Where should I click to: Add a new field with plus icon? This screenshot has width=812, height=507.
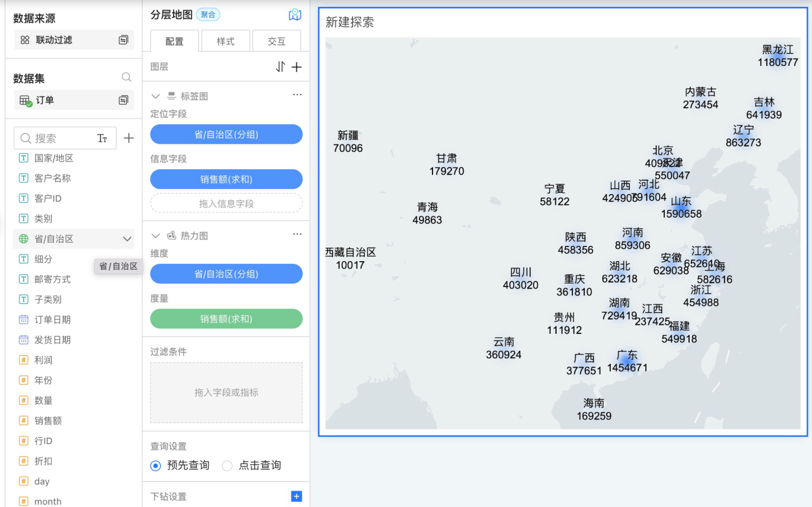[x=129, y=138]
